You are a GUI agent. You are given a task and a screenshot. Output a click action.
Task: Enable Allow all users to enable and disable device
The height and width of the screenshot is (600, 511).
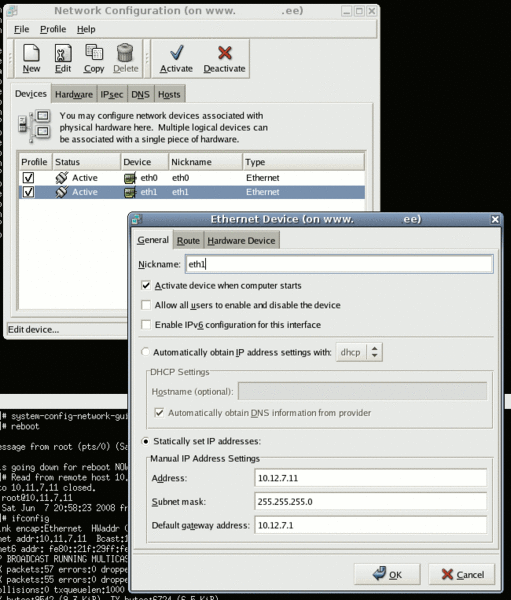146,305
